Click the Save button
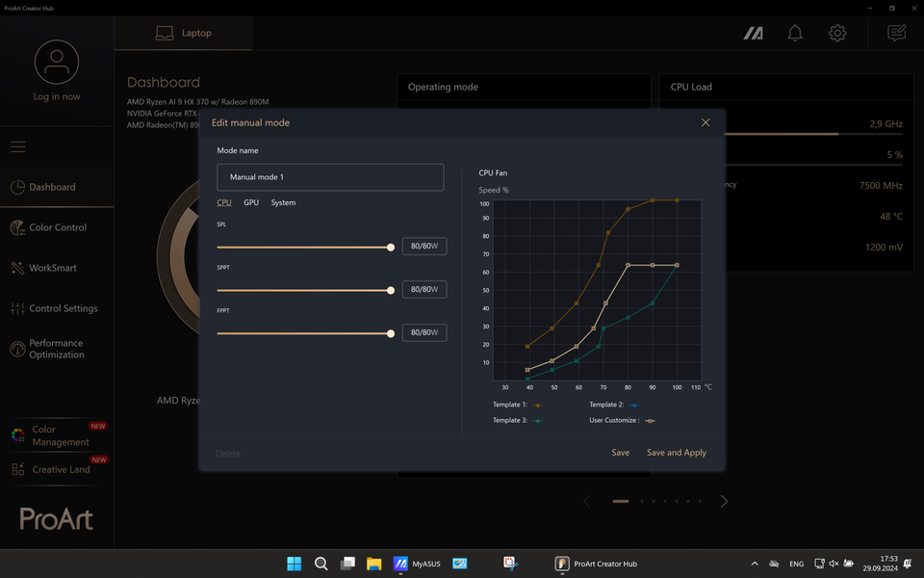The image size is (924, 578). tap(621, 453)
